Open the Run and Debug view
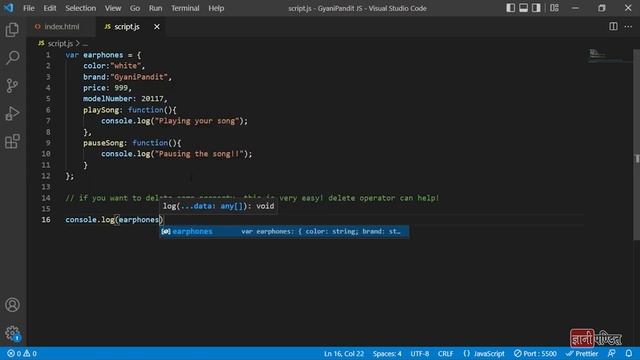This screenshot has height=360, width=640. [x=12, y=113]
